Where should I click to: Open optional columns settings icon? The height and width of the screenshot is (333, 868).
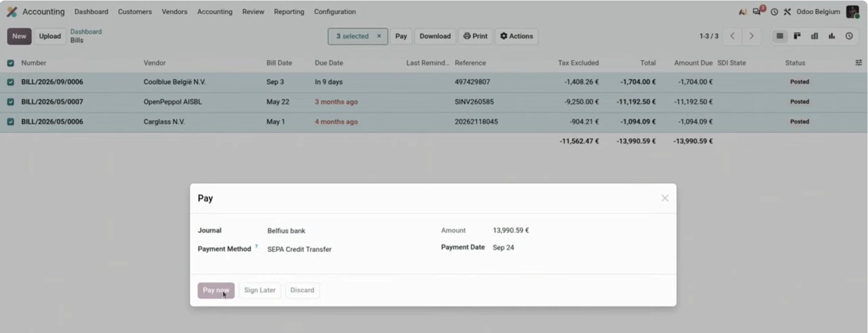pos(858,63)
